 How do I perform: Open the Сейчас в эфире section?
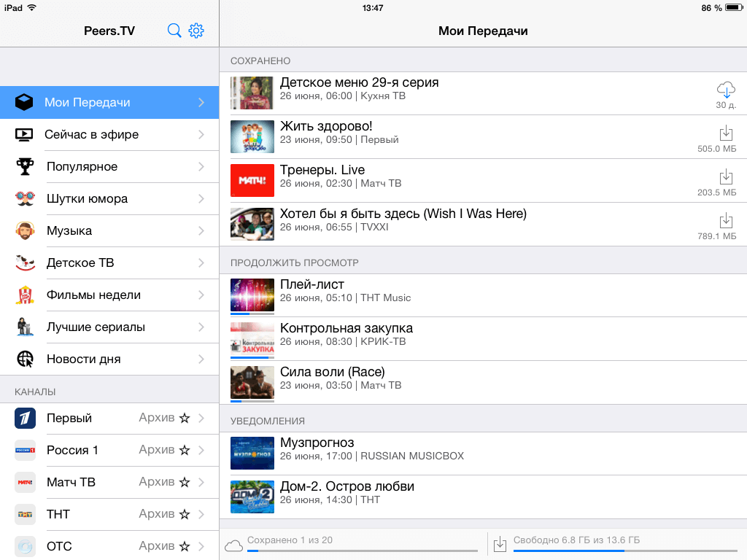point(109,135)
